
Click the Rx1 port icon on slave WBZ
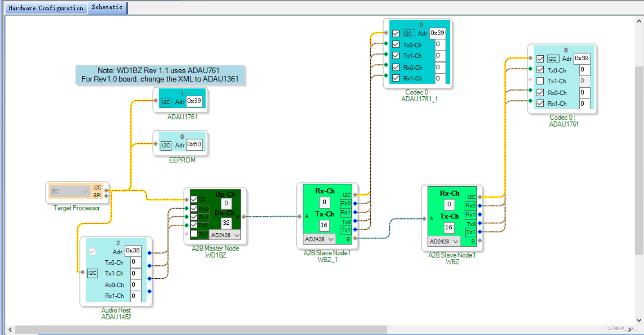[x=471, y=214]
